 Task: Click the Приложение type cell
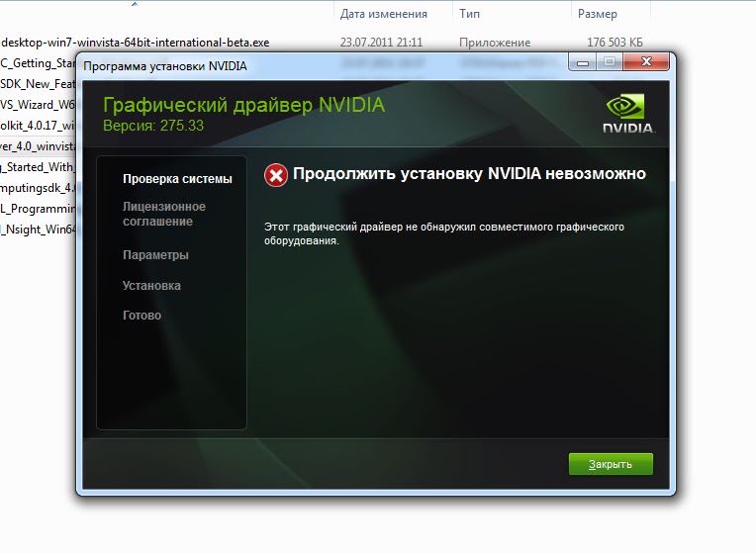[x=495, y=43]
